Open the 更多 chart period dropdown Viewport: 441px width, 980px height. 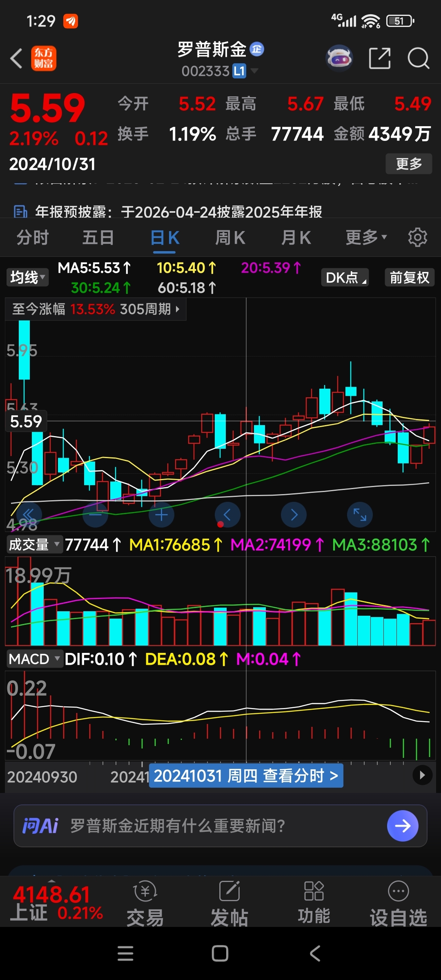pos(366,237)
